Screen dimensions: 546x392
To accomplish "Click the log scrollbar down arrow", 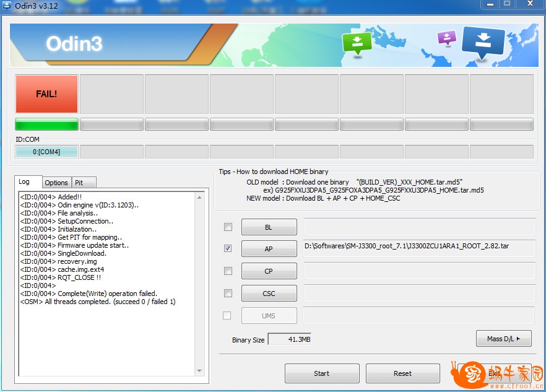I will coord(199,371).
